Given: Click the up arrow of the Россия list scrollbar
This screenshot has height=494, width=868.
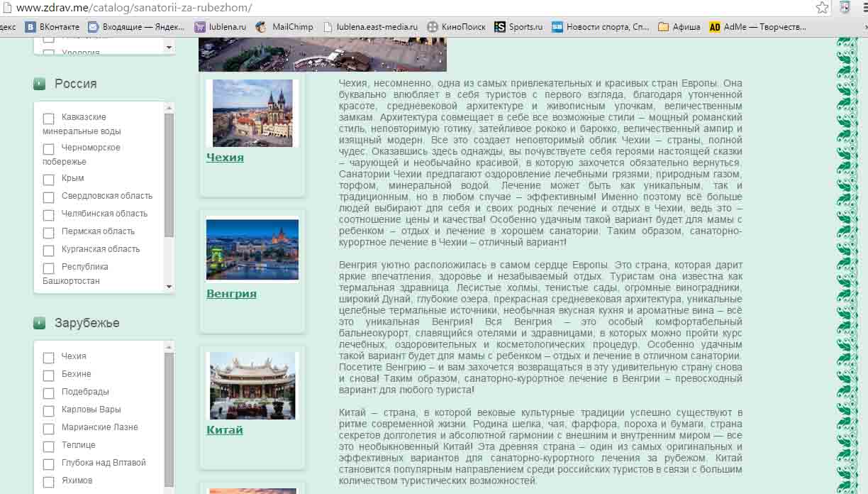Looking at the screenshot, I should [x=169, y=108].
